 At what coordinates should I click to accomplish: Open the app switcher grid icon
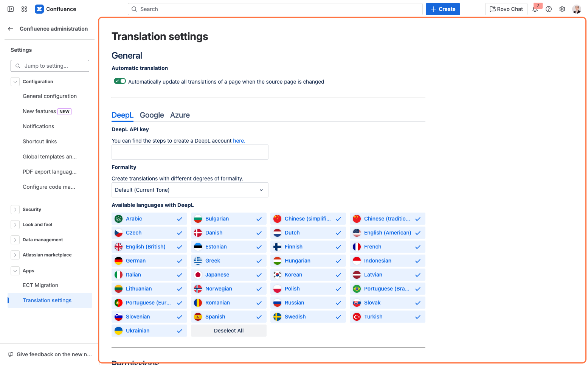[24, 9]
